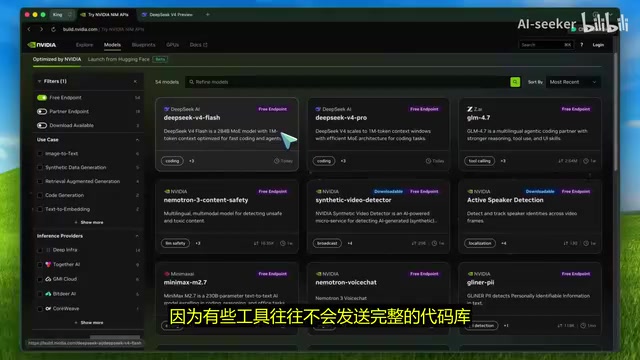
Task: Reload the page with refresh icon
Action: 53,29
